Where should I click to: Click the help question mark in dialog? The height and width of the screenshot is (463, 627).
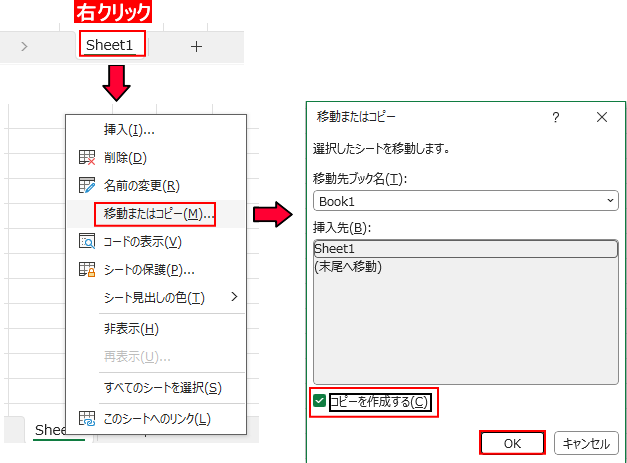tap(555, 118)
